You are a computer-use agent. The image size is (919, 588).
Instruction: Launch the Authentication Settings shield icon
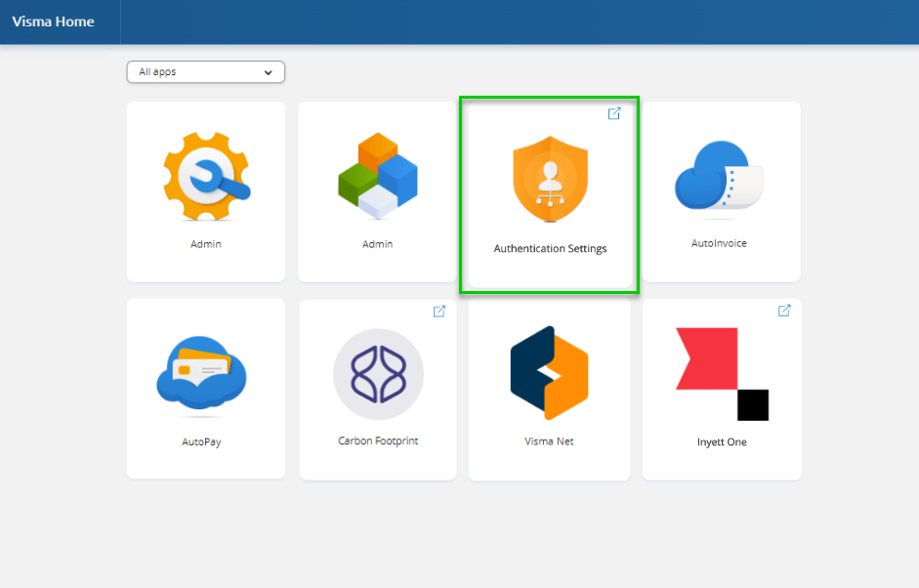click(x=551, y=180)
